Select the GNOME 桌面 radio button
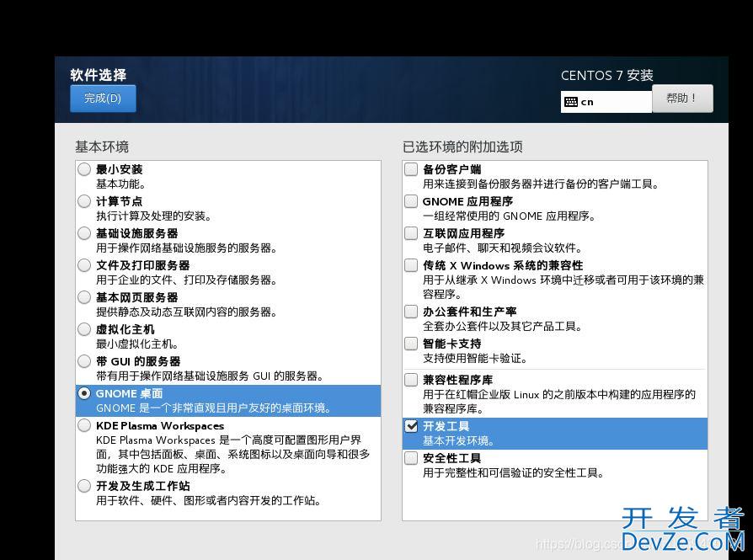Screen dimensions: 753x560 84,393
